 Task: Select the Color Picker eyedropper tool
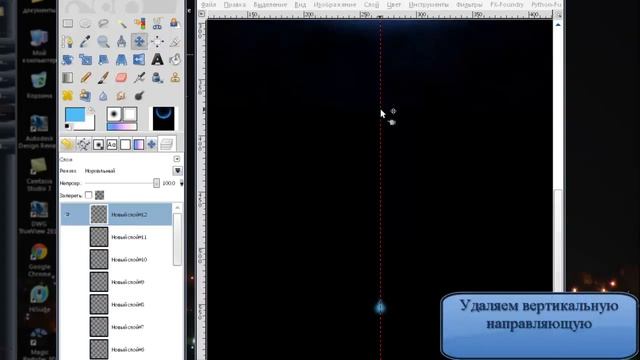(x=85, y=41)
